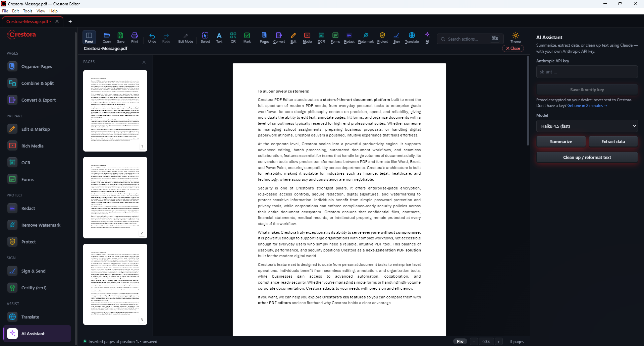Select AI Assistant in sidebar
This screenshot has height=346, width=644.
point(37,334)
